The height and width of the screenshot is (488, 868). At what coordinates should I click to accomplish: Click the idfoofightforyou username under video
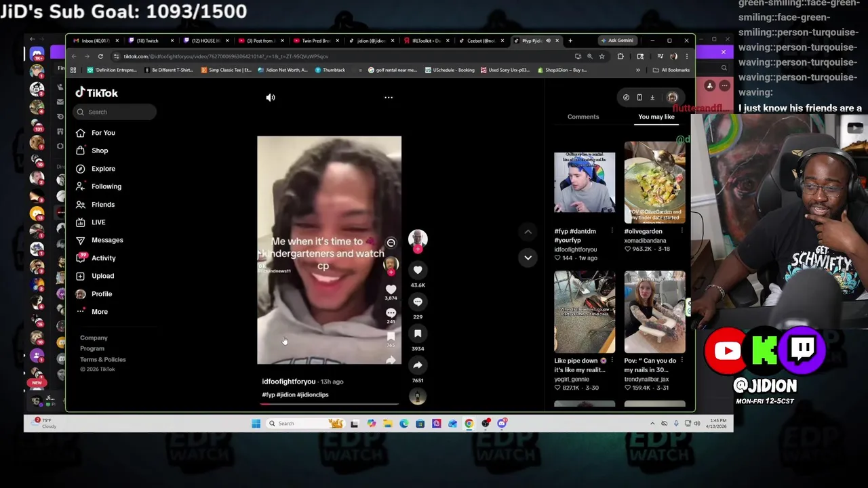289,382
